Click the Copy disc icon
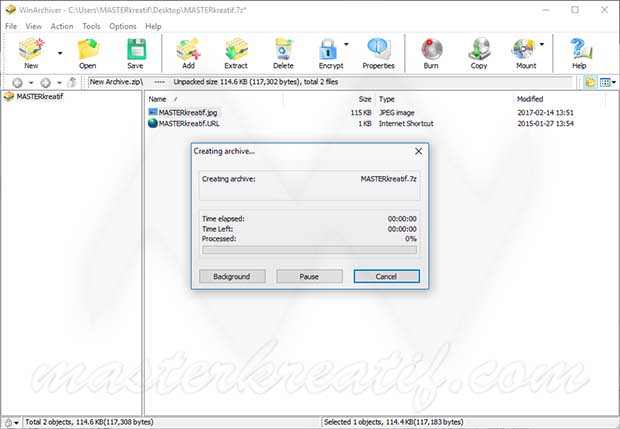Screen dimensions: 620x429 click(479, 49)
